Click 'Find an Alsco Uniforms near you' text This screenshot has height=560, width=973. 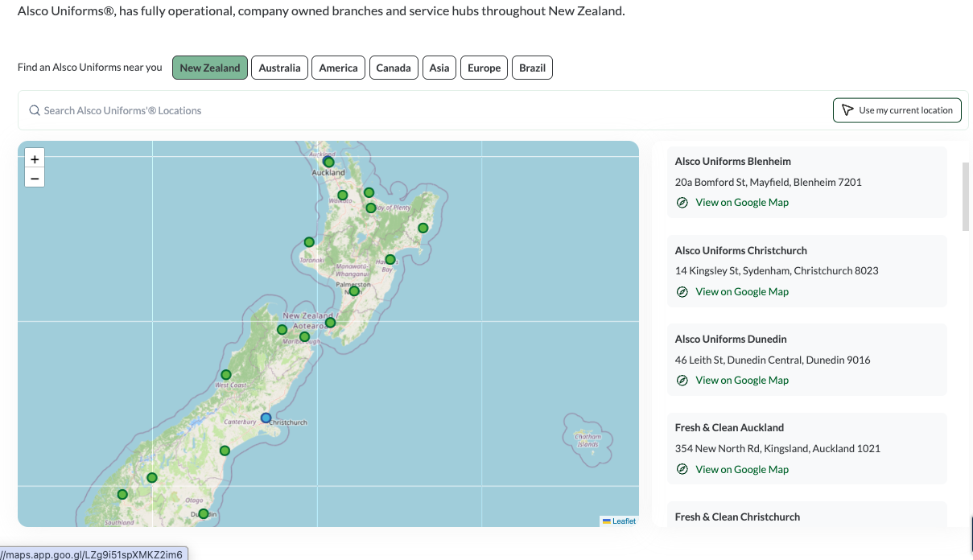coord(90,68)
